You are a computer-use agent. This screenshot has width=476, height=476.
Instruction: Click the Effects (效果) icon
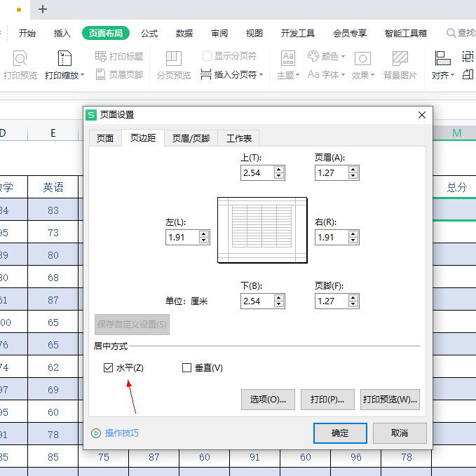362,58
